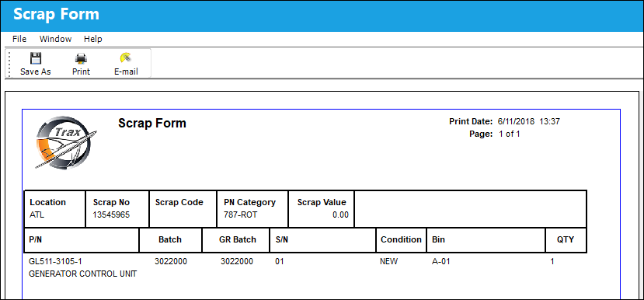Click the NEW condition value
This screenshot has width=644, height=300.
click(x=389, y=261)
